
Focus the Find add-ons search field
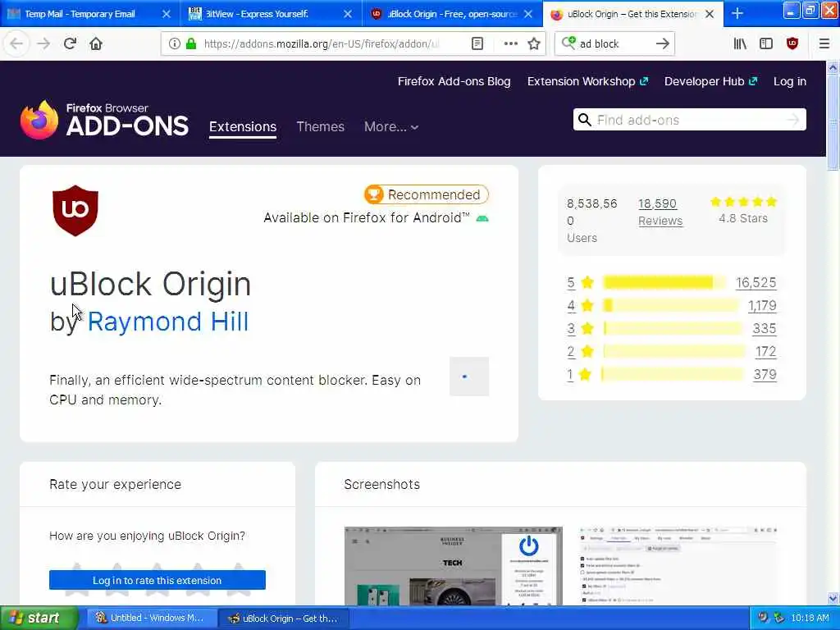[x=691, y=120]
